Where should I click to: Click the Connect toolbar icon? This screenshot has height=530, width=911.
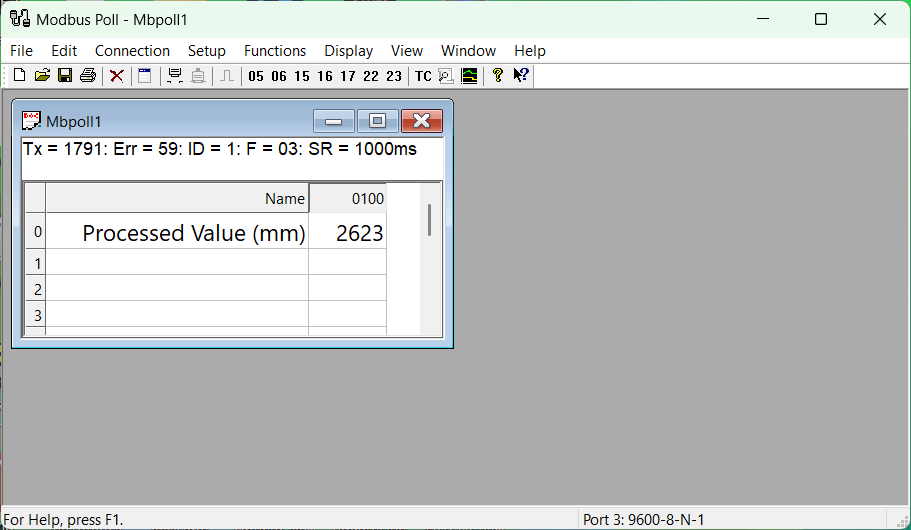pyautogui.click(x=174, y=76)
